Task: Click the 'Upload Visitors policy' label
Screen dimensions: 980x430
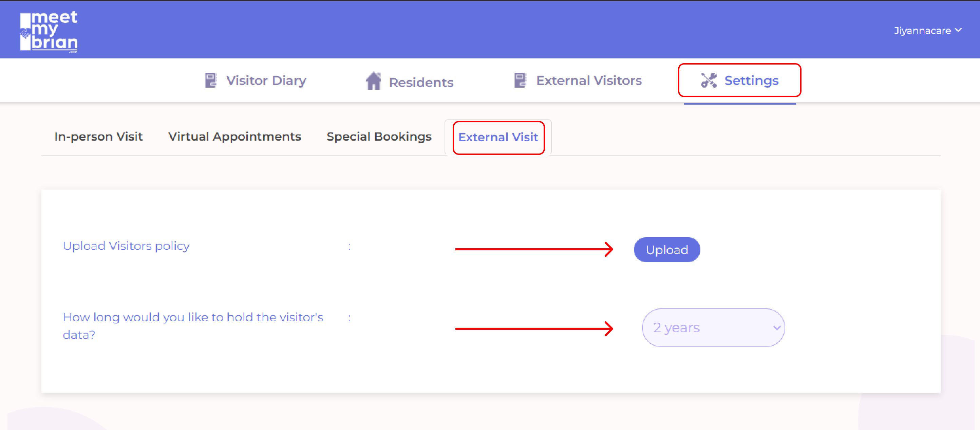Action: tap(126, 246)
